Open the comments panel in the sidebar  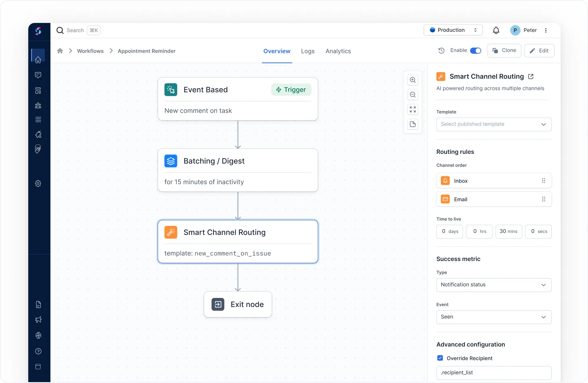pos(38,75)
